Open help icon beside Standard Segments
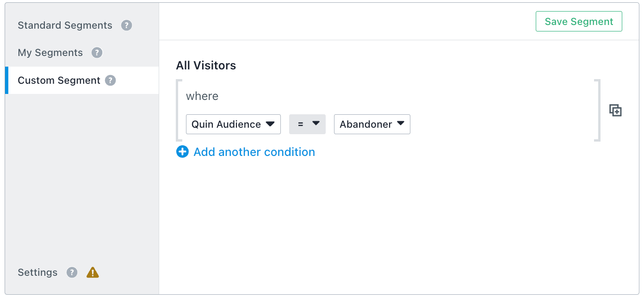 pyautogui.click(x=127, y=25)
